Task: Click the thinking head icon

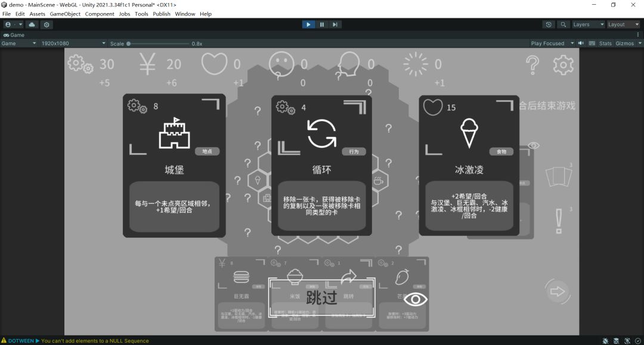Action: click(x=348, y=64)
